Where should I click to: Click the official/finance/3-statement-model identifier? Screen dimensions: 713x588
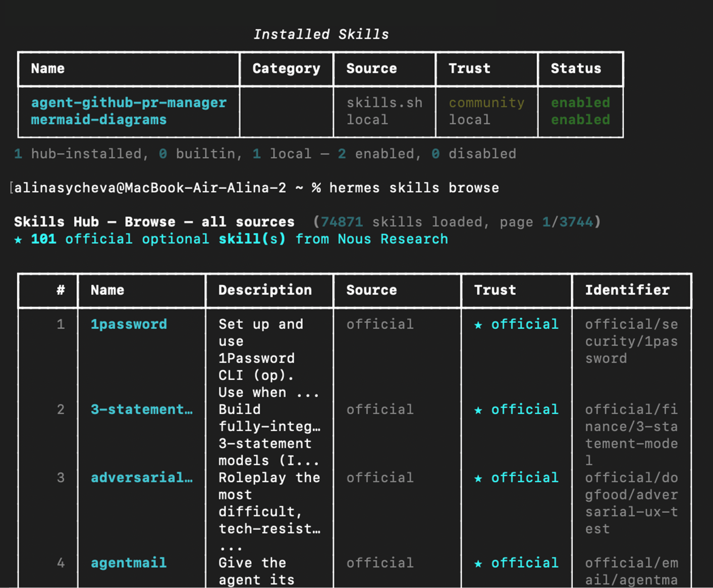pos(631,434)
